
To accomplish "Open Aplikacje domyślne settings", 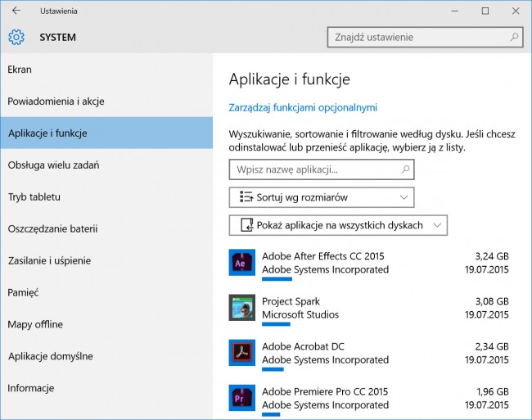I will [106, 356].
